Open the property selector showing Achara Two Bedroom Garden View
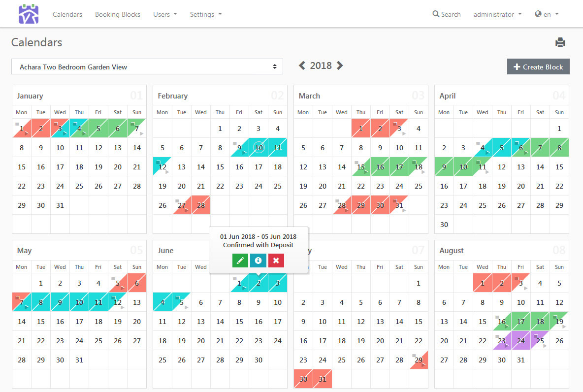The width and height of the screenshot is (583, 392). pyautogui.click(x=147, y=66)
